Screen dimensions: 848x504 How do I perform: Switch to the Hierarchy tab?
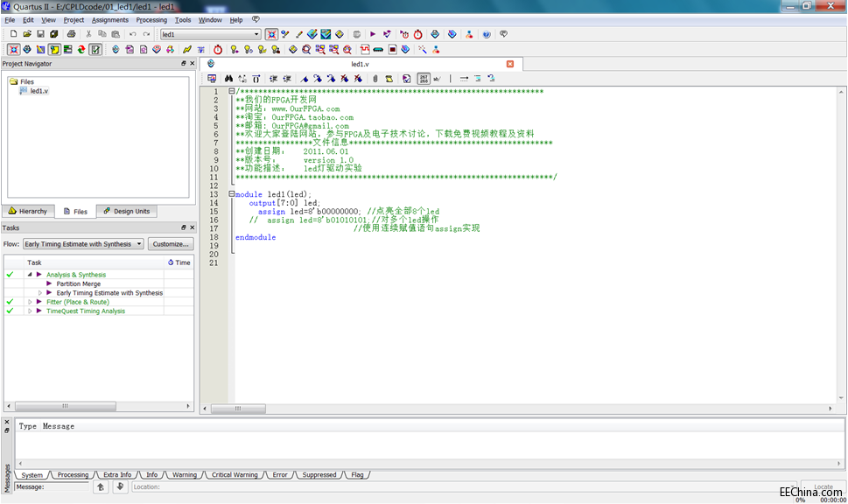pyautogui.click(x=27, y=211)
